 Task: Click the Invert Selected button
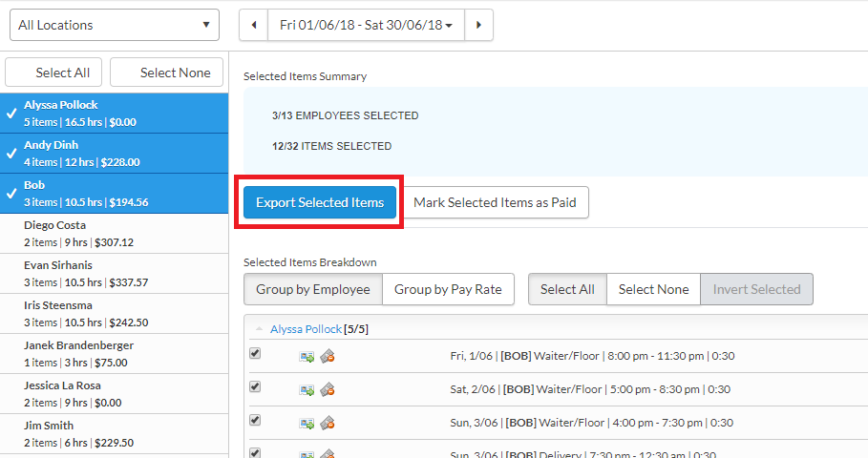756,289
